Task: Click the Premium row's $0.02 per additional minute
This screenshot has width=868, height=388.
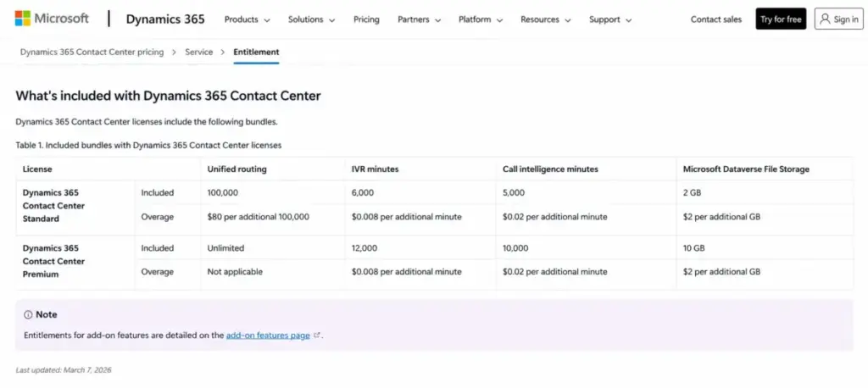Action: 554,272
